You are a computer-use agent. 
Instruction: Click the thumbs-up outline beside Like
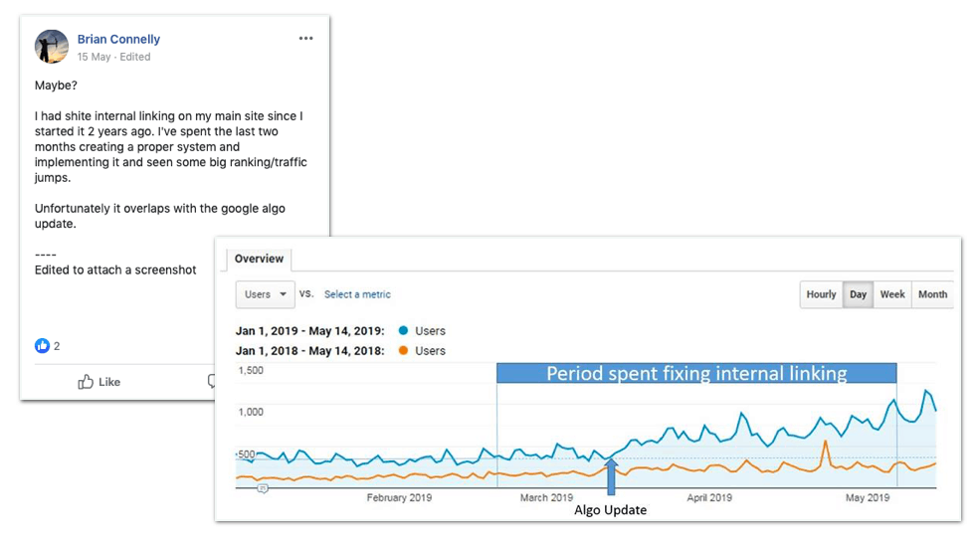click(x=86, y=382)
